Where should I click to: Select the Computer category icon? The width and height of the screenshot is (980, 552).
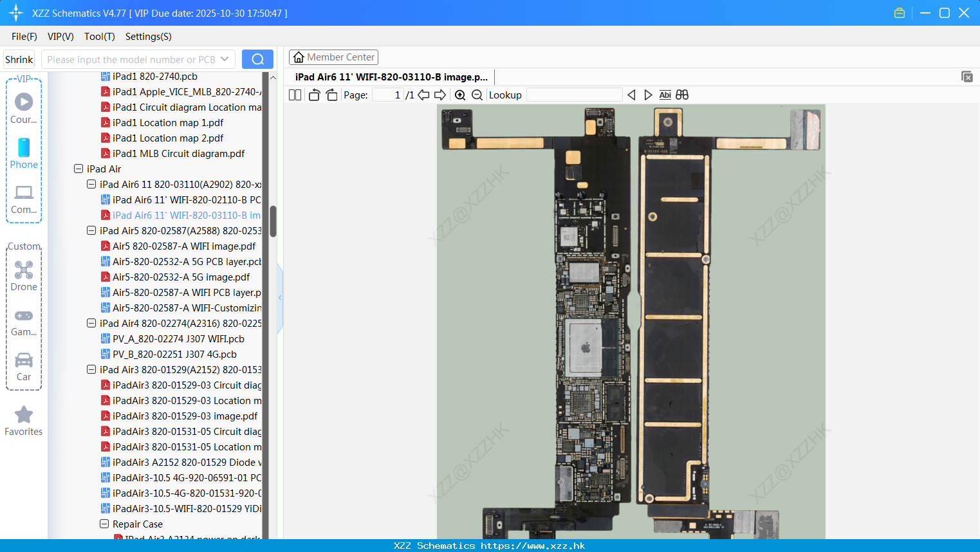click(x=24, y=199)
